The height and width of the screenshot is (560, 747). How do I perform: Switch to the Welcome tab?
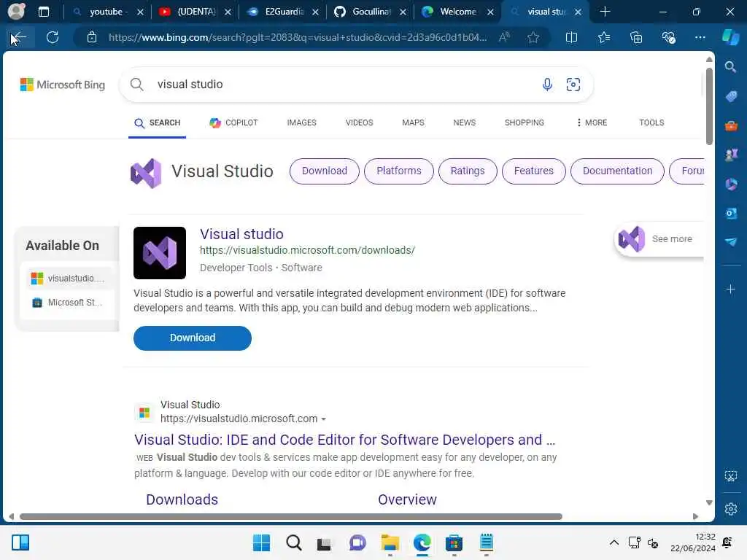click(x=458, y=12)
